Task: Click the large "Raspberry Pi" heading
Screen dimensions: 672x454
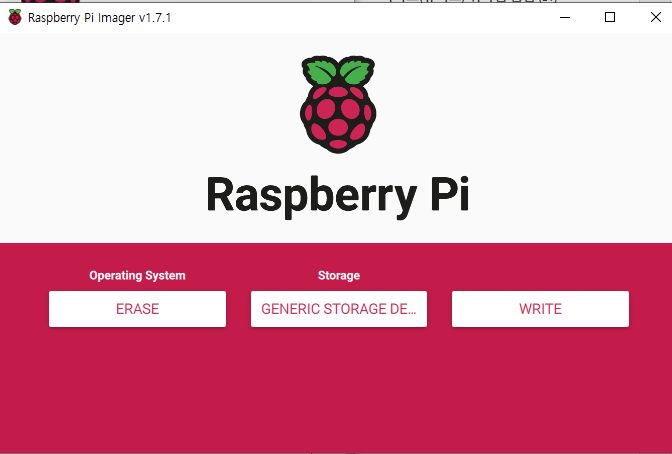Action: tap(338, 196)
